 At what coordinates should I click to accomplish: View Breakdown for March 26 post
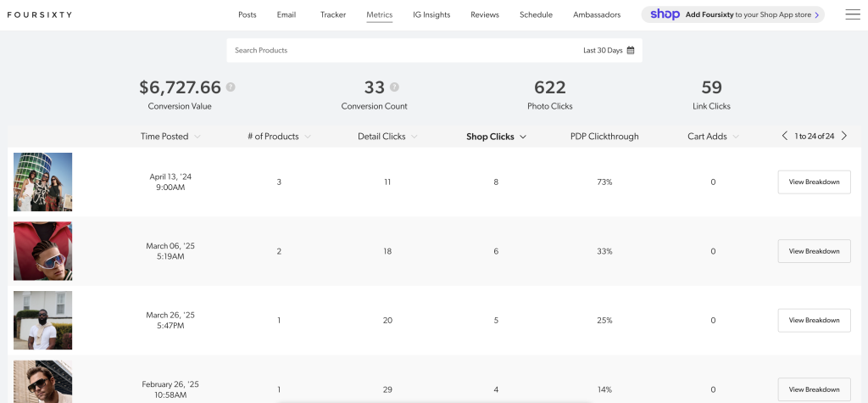click(814, 320)
